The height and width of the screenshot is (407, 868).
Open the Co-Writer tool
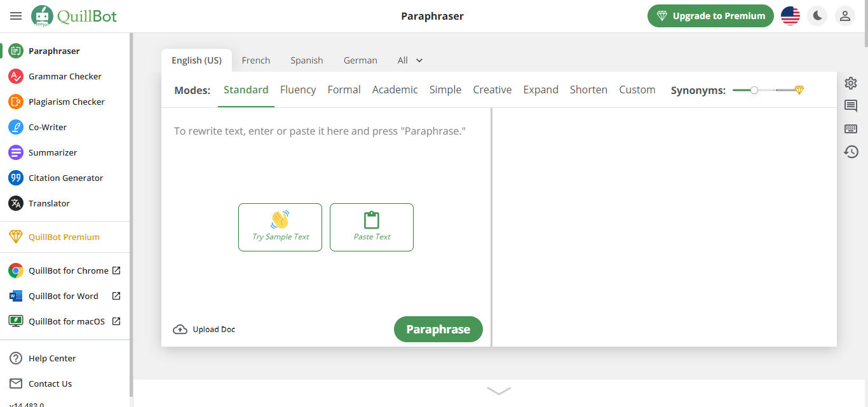click(65, 127)
